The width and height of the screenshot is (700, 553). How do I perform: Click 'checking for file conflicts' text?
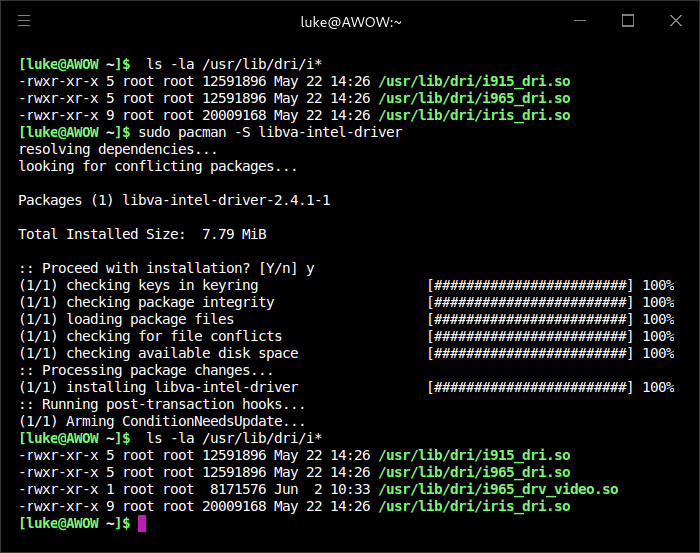coord(174,336)
